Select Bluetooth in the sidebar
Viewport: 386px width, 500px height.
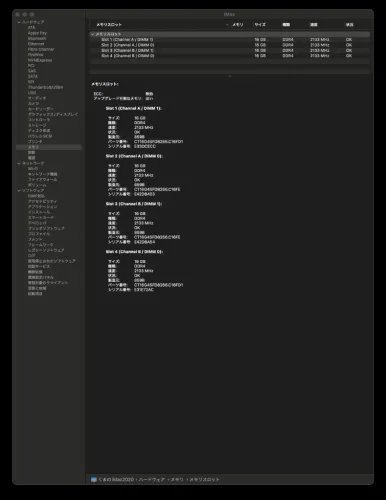point(37,38)
